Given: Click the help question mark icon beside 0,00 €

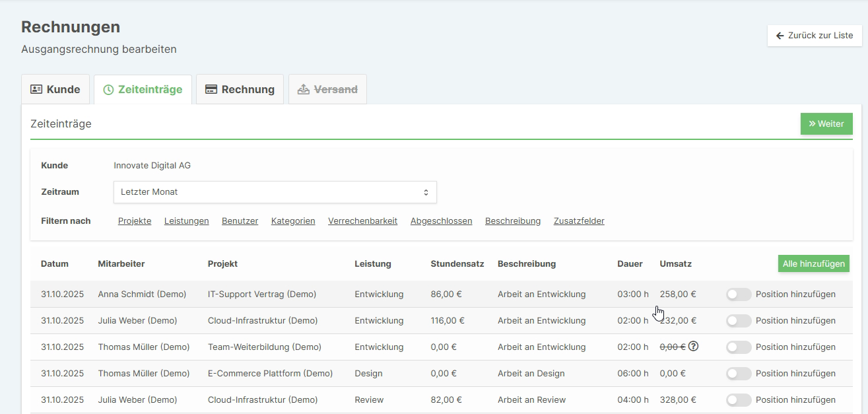Looking at the screenshot, I should pos(693,347).
